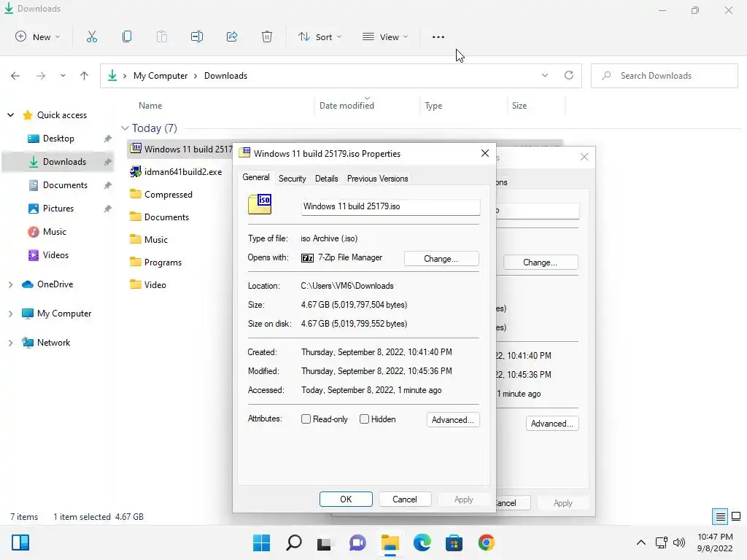Open Microsoft Store from taskbar
Screen dimensions: 747x560
tap(454, 542)
